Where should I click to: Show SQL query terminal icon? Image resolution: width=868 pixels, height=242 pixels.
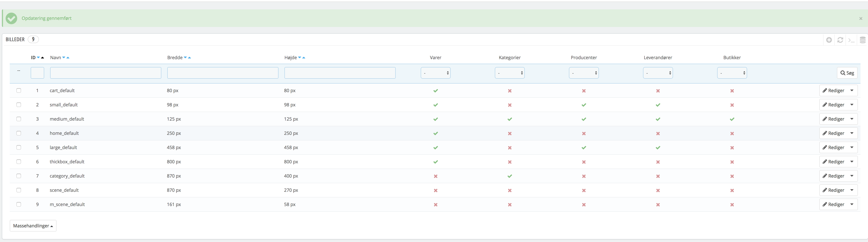click(851, 40)
